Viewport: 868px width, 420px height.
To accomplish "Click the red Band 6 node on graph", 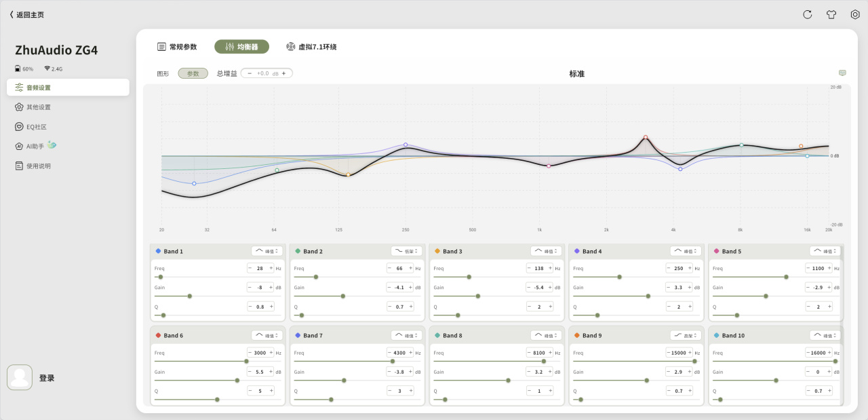I will [646, 137].
